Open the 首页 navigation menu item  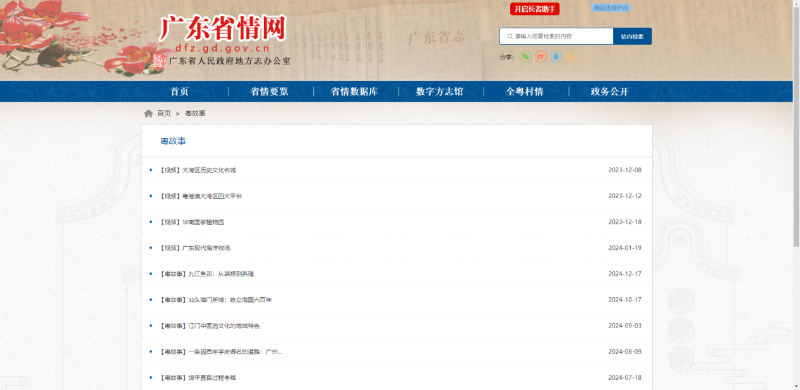(x=180, y=92)
